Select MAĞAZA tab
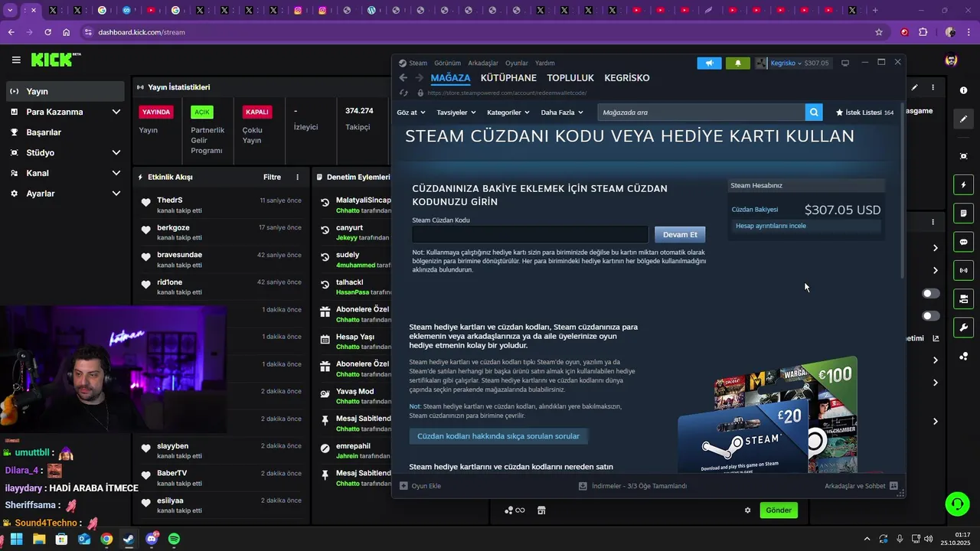This screenshot has width=980, height=551. (450, 78)
